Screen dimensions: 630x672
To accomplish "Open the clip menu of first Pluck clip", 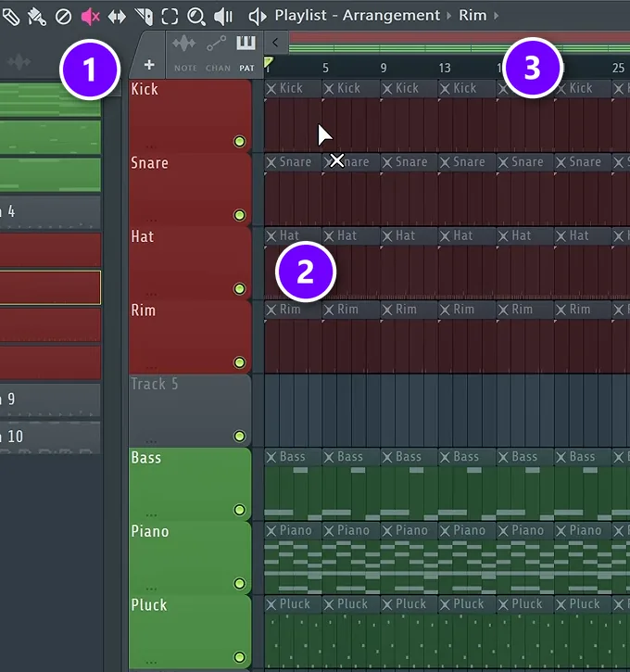I will point(271,604).
